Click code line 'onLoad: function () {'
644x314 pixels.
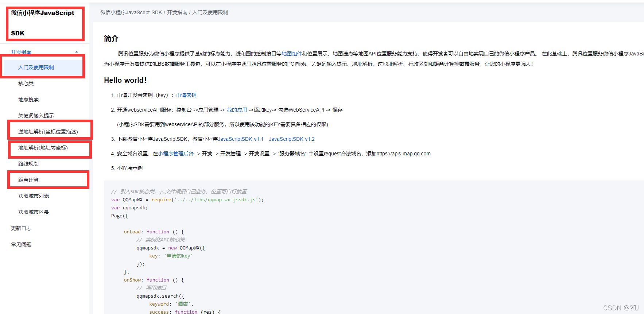pos(154,232)
